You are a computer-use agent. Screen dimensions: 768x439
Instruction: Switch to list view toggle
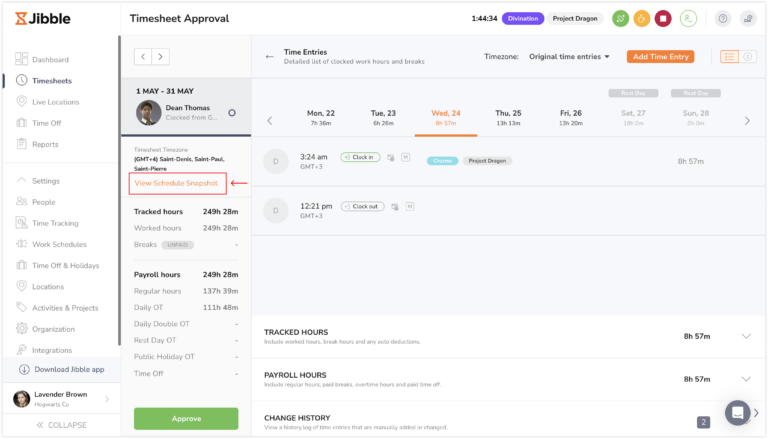729,57
